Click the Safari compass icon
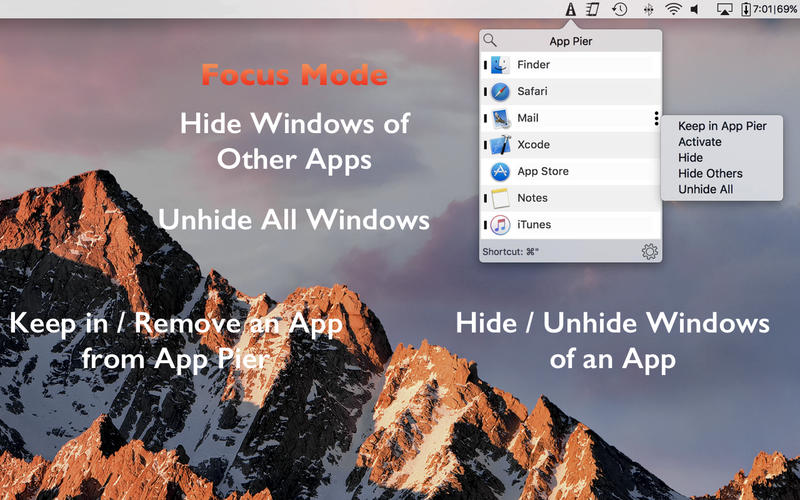 (x=501, y=92)
